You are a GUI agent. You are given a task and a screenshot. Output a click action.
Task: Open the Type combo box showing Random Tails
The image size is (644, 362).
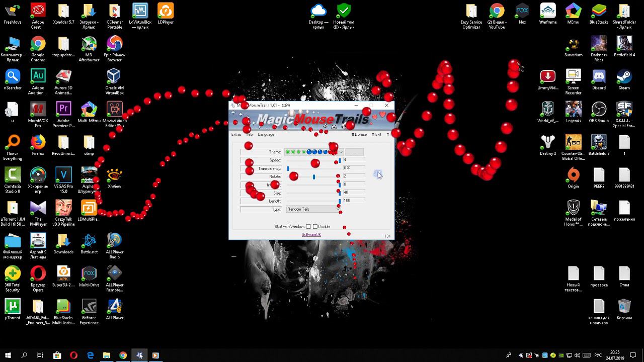[x=313, y=209]
